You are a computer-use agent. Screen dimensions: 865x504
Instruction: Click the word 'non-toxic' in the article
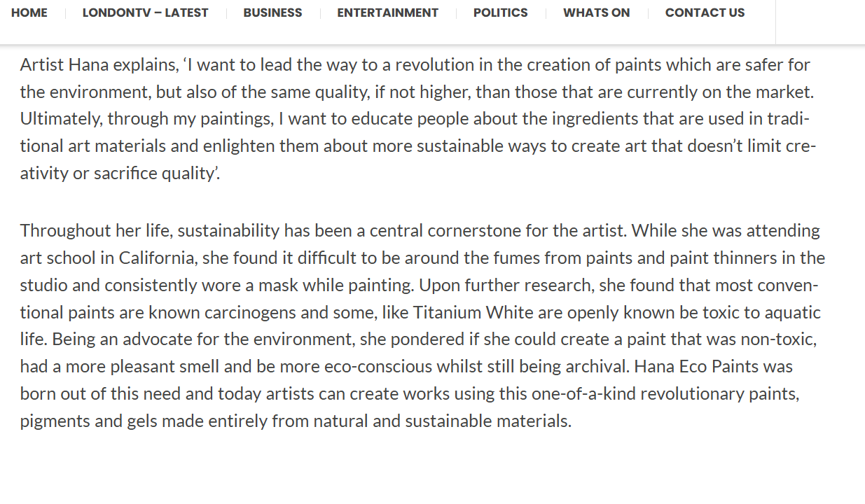pos(780,339)
